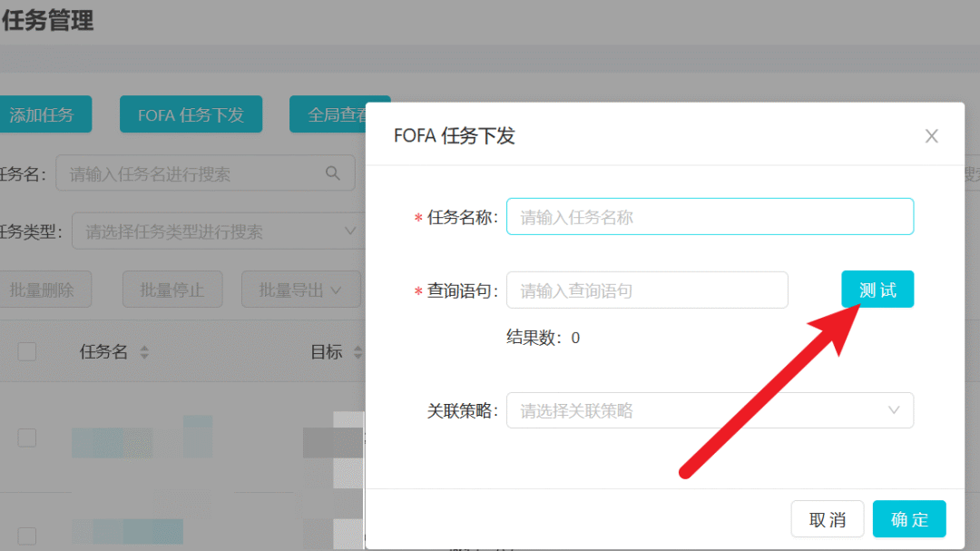Close the FOFA 任务下发 dialog
Viewport: 980px width, 551px height.
coord(931,136)
